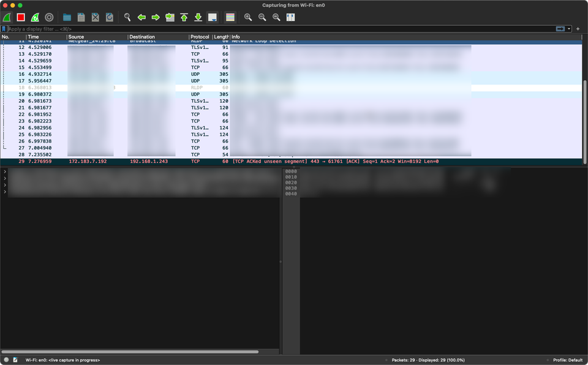Reload this capture file icon
The width and height of the screenshot is (588, 365).
[110, 17]
